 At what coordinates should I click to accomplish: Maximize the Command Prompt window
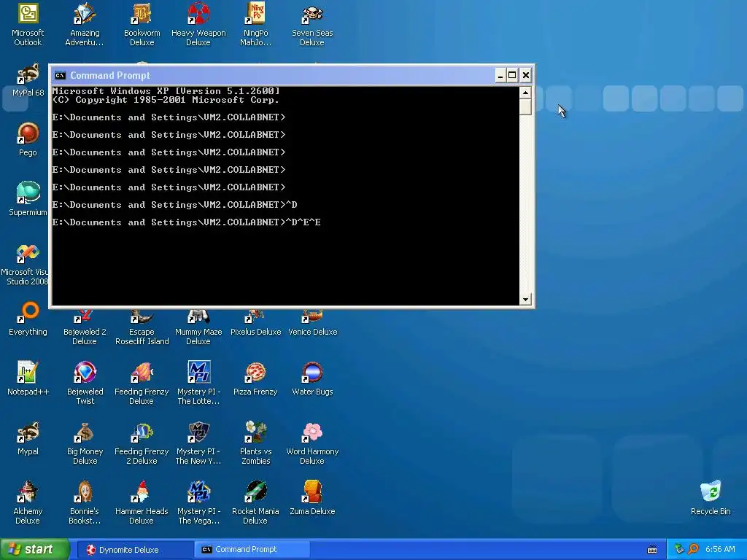point(512,75)
